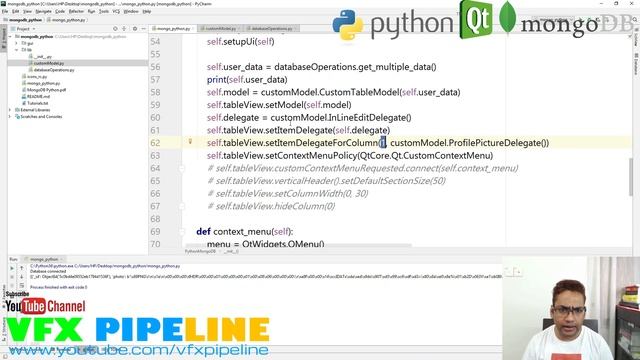Open the Run menu
Screen dimensions: 640x360
[x=91, y=11]
